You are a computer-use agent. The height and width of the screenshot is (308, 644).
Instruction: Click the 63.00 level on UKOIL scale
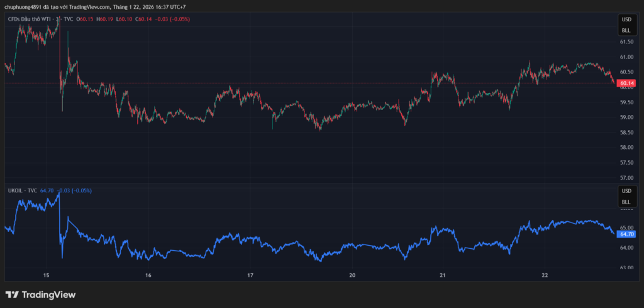click(x=626, y=268)
